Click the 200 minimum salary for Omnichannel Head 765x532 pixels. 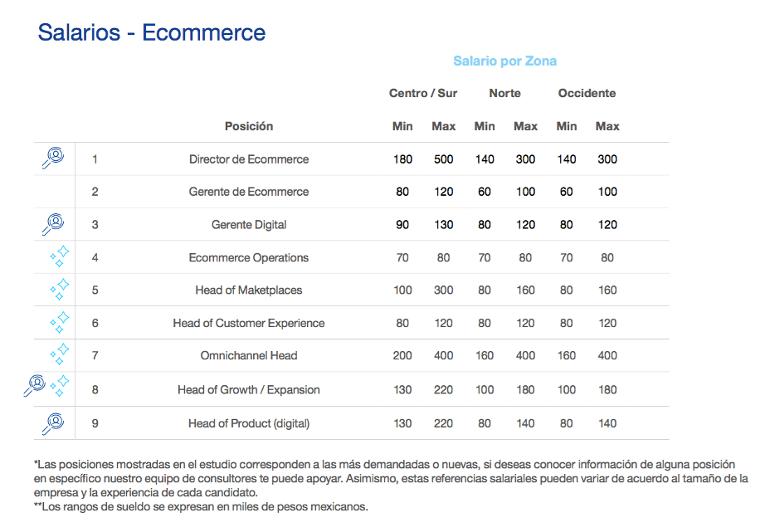pyautogui.click(x=402, y=355)
